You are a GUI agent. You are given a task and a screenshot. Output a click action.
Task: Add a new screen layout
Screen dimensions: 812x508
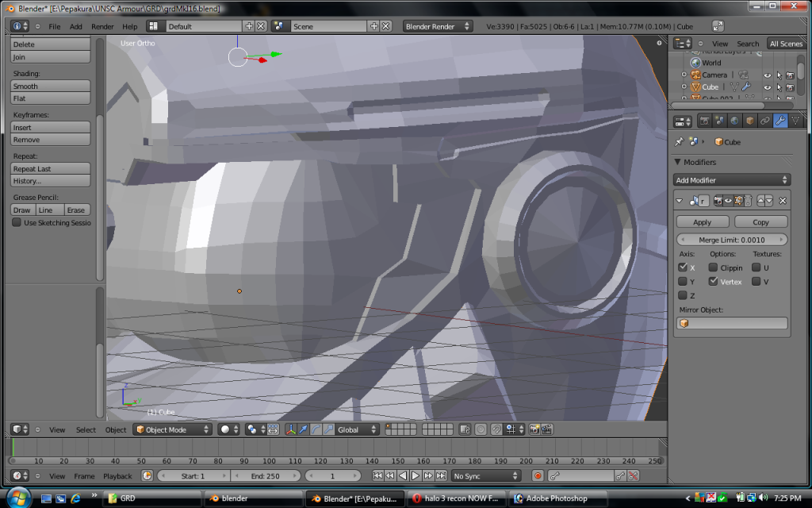249,26
